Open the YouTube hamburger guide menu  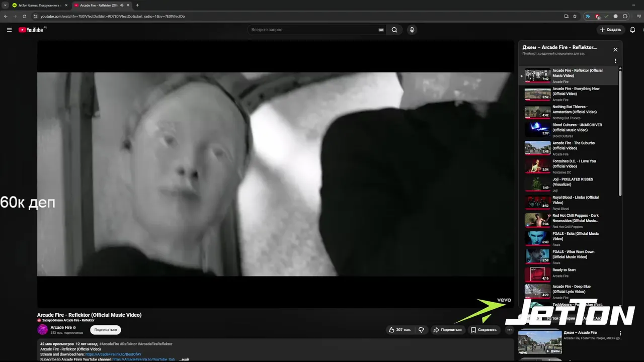(x=9, y=30)
